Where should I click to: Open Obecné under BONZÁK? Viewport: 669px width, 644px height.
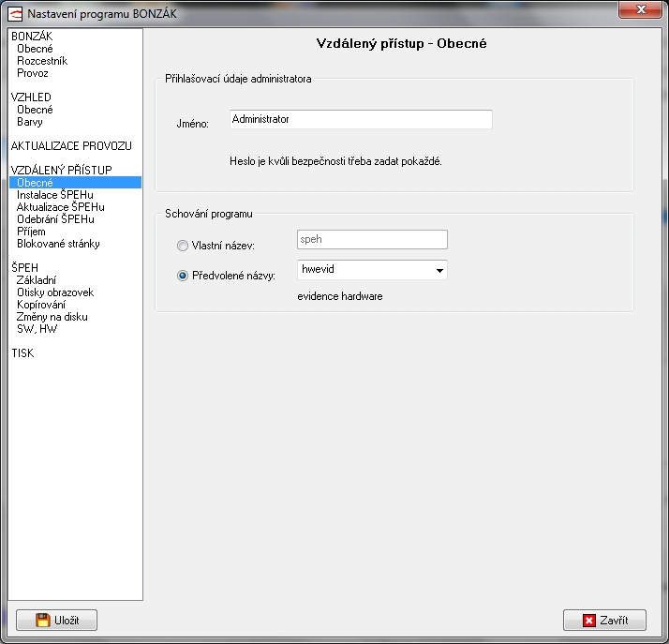pyautogui.click(x=35, y=49)
